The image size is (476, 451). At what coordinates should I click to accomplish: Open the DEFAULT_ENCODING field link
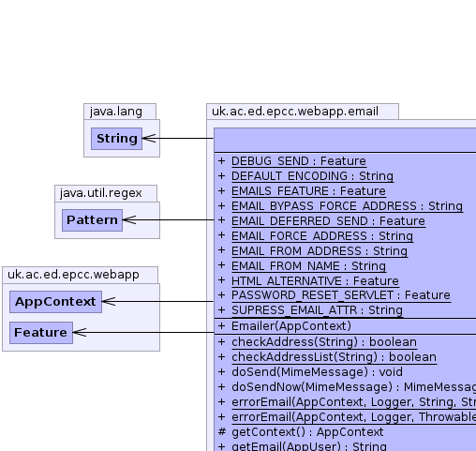coord(312,176)
